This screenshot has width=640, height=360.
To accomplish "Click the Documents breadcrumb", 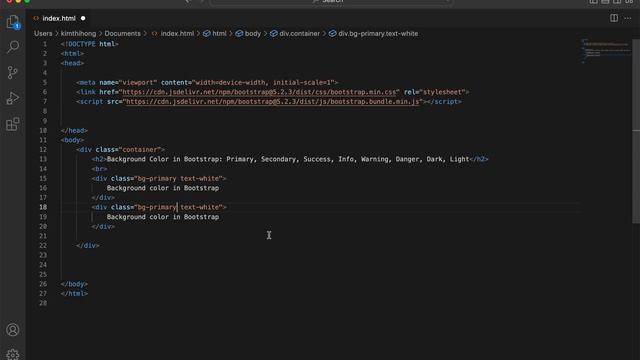I will (122, 33).
